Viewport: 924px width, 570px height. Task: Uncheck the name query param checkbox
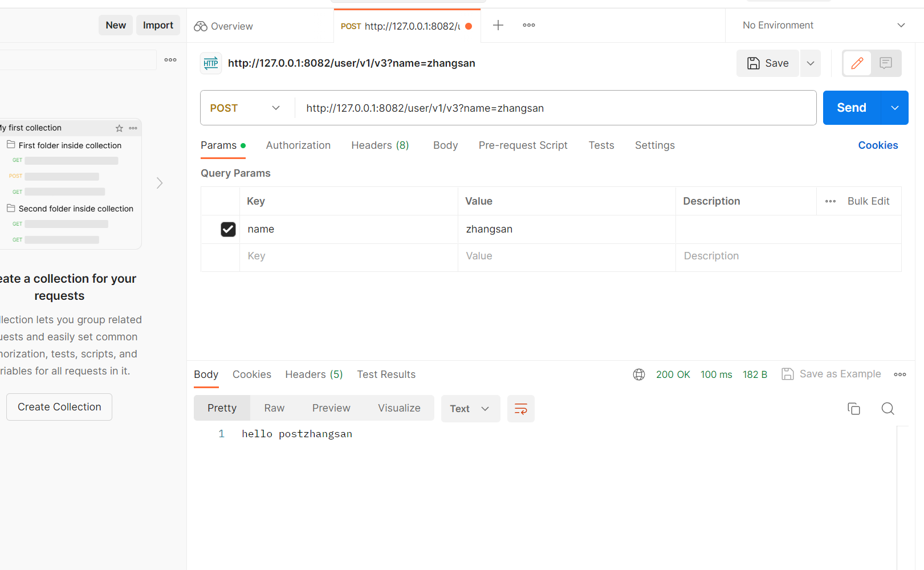[x=228, y=229]
